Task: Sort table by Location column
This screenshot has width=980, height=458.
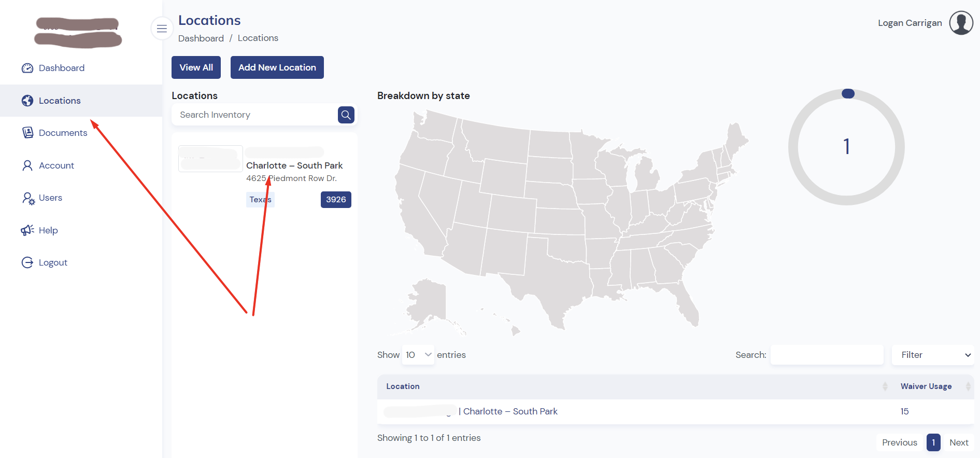Action: click(x=636, y=386)
